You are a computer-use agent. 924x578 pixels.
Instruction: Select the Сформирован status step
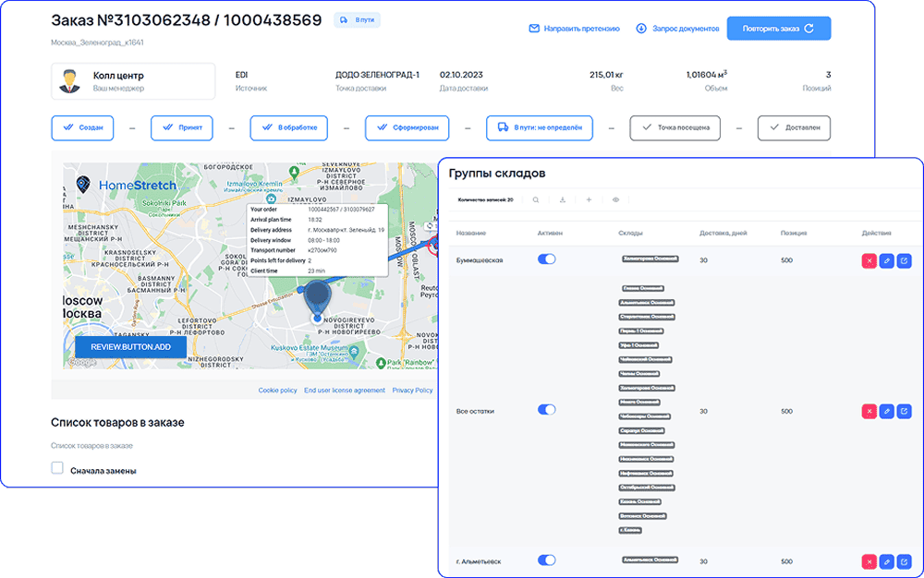coord(407,128)
